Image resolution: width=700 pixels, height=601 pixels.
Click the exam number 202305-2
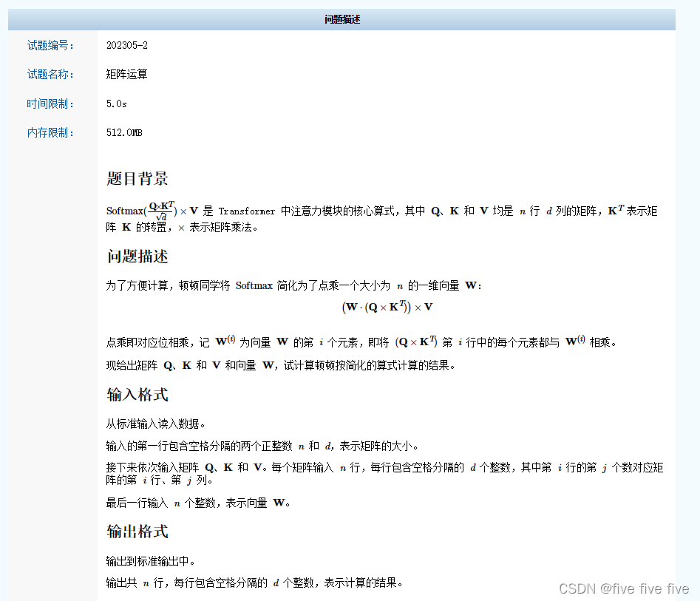(x=126, y=45)
